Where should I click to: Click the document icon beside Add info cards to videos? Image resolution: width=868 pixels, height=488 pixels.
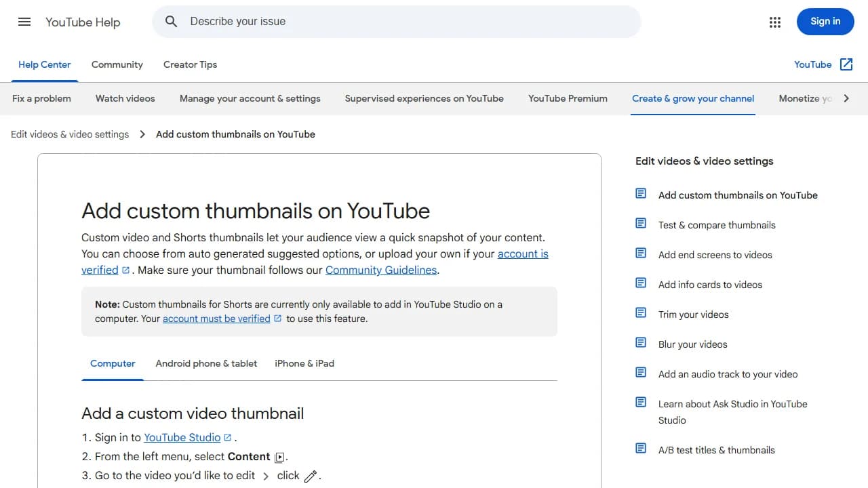pos(641,283)
